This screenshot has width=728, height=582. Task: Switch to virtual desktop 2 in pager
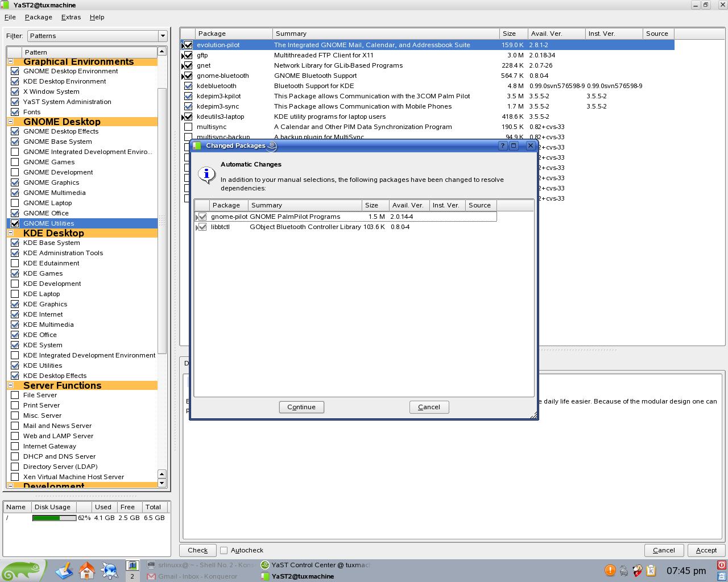132,576
